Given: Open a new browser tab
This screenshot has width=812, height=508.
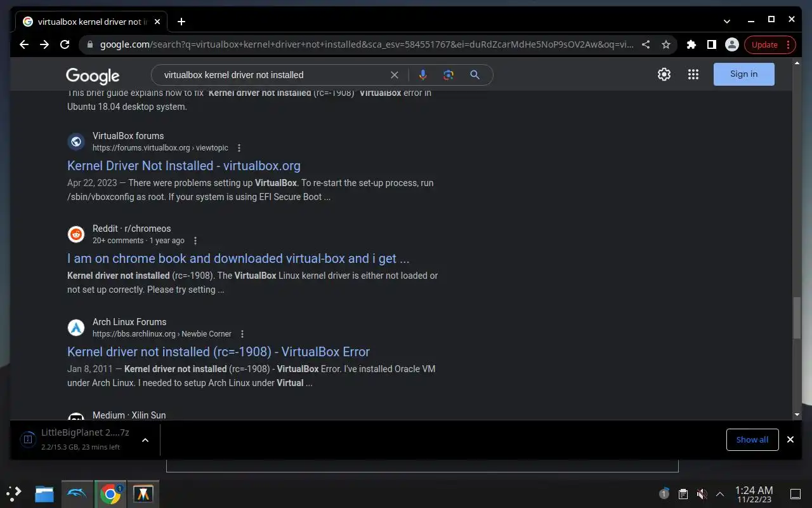Looking at the screenshot, I should (181, 22).
